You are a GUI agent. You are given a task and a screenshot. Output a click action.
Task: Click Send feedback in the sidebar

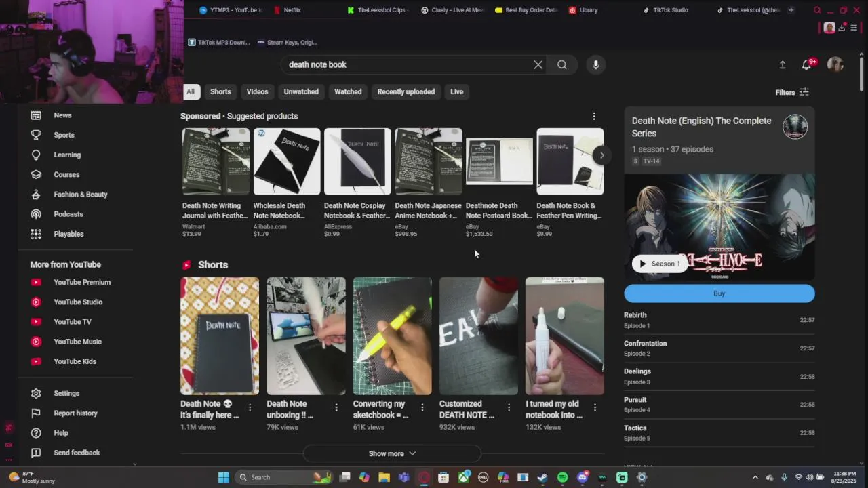coord(76,453)
